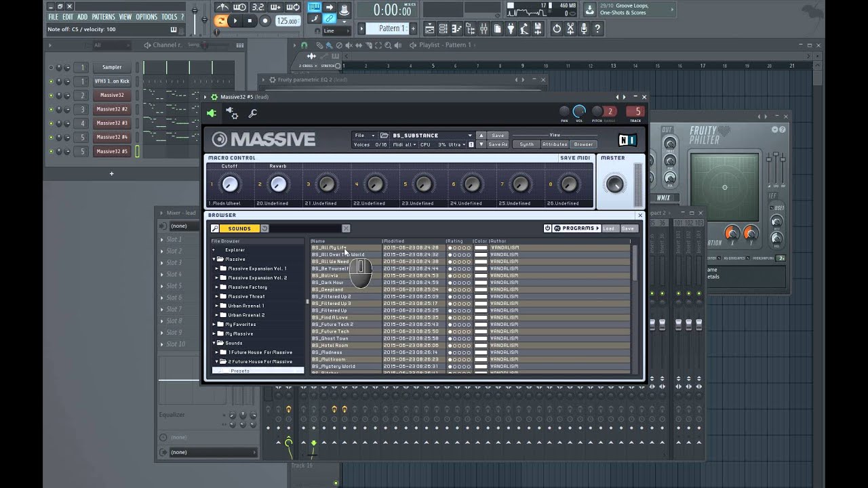
Task: Click the Save As button
Action: [498, 144]
